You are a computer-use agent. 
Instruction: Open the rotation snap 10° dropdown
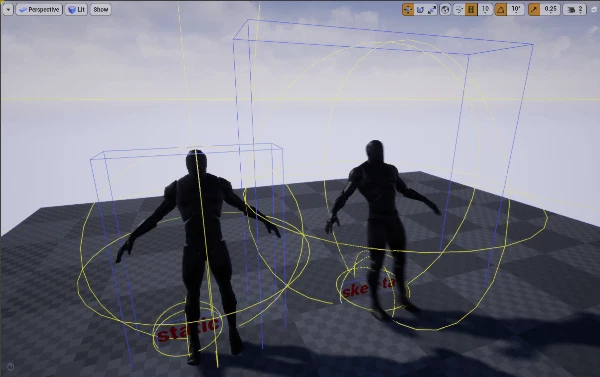click(516, 10)
